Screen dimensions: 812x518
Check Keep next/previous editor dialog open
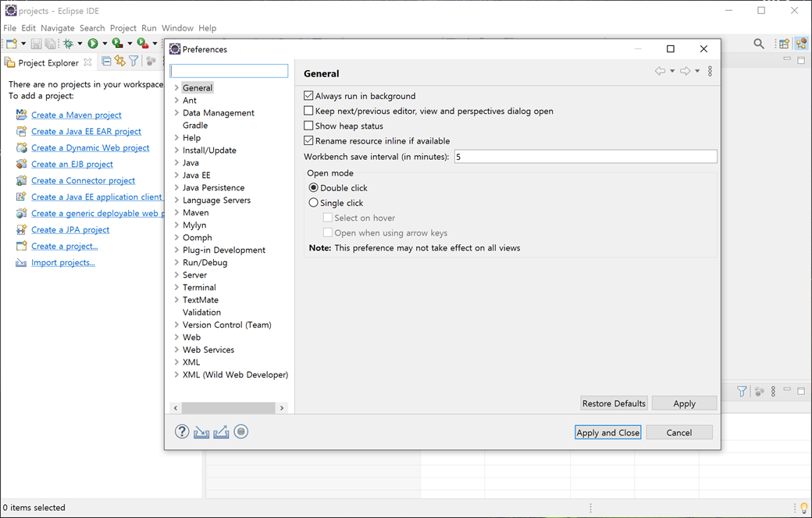pos(308,111)
